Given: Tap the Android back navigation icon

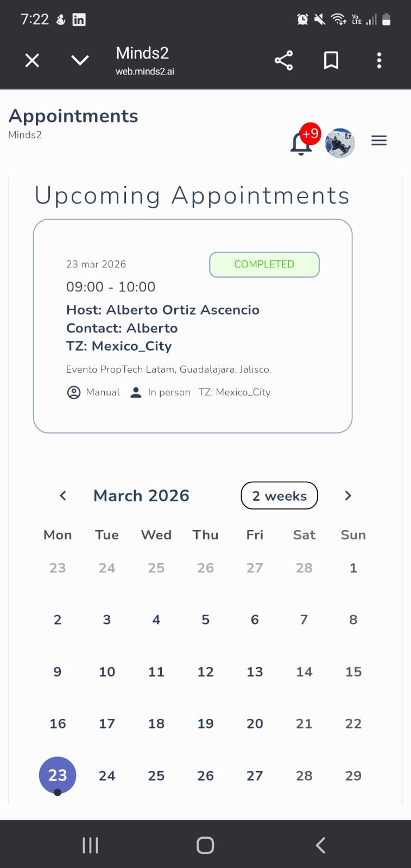Looking at the screenshot, I should tap(320, 845).
